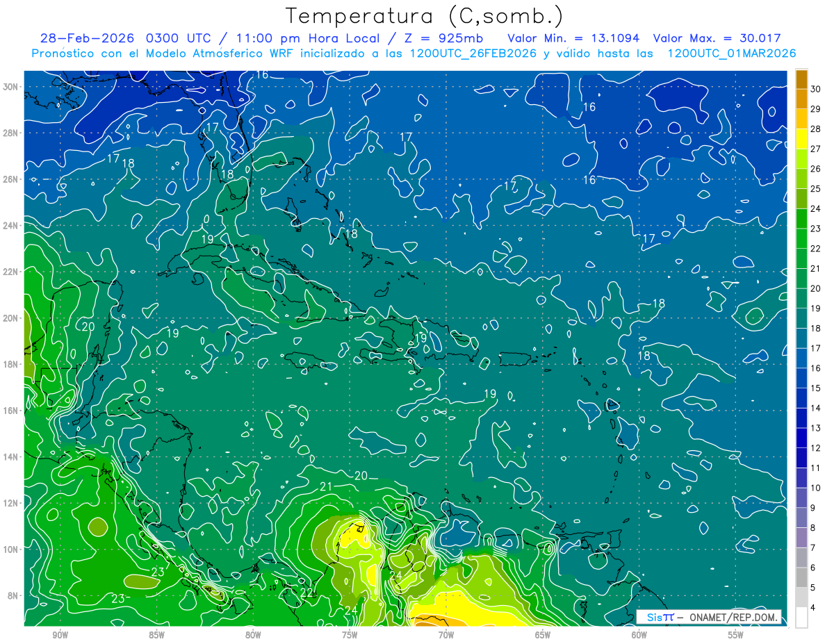Click the green swatch between 22 and 23
Screen dimensions: 834x644
click(x=801, y=238)
